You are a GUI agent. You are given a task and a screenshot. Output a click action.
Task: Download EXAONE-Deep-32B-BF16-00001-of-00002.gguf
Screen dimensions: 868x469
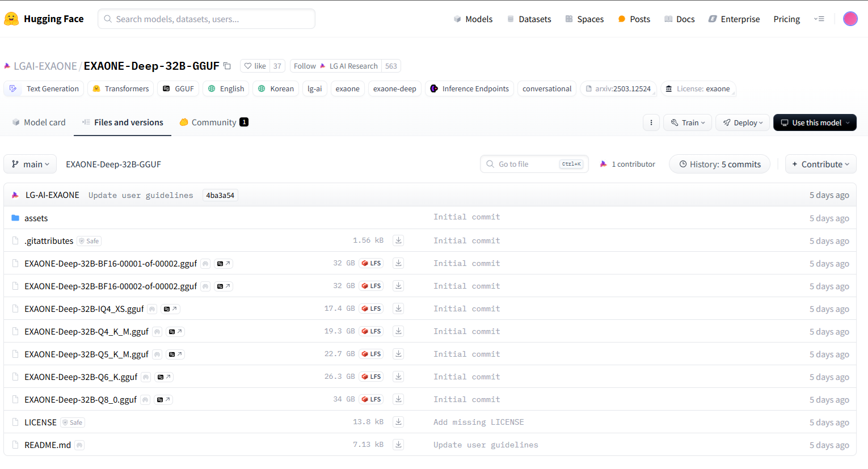(399, 263)
